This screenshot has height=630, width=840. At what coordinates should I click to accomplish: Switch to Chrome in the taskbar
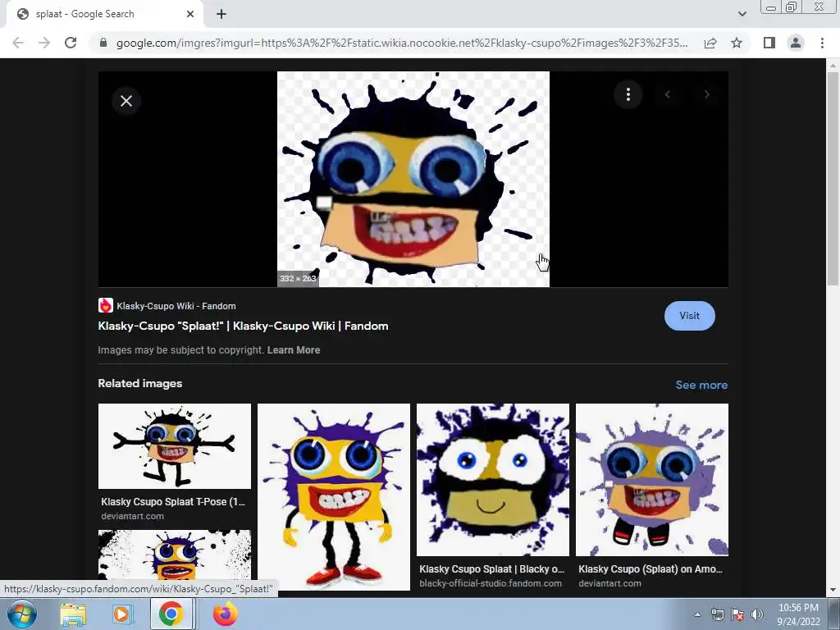coord(171,614)
